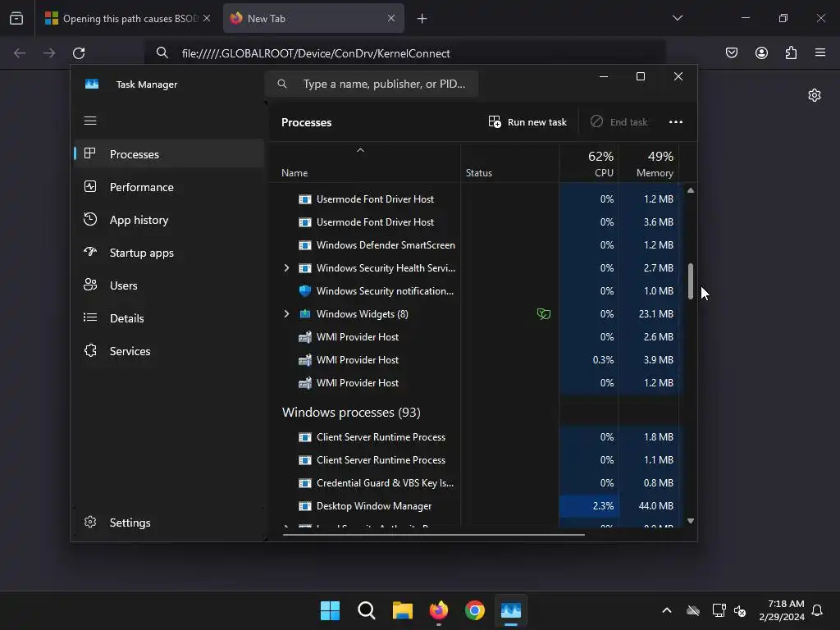Open Firefox View icon at tab strip start

[x=16, y=18]
